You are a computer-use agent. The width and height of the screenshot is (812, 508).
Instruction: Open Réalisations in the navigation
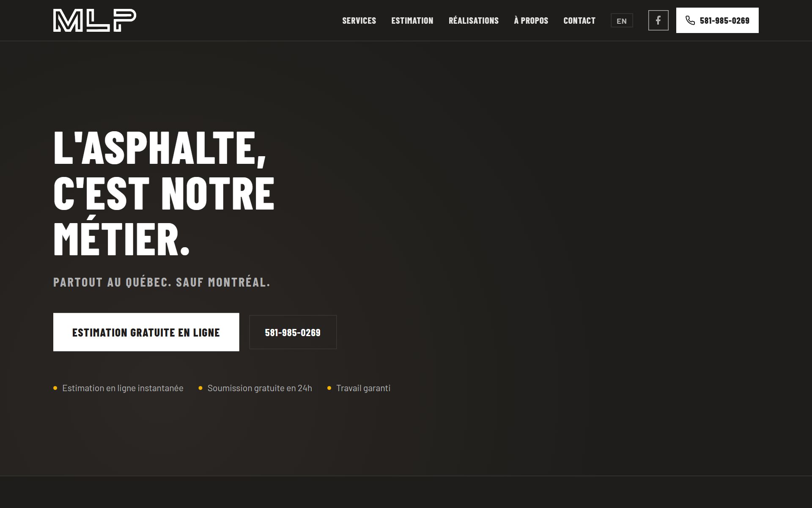(x=474, y=20)
